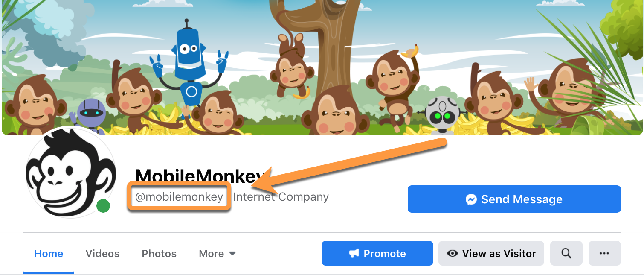Viewport: 644px width, 275px height.
Task: Open the Videos tab
Action: [x=102, y=254]
